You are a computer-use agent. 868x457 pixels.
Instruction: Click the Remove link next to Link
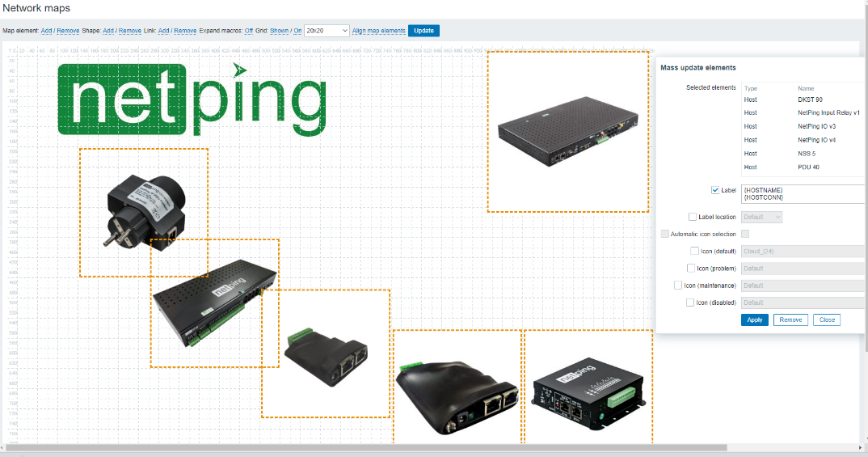(185, 31)
